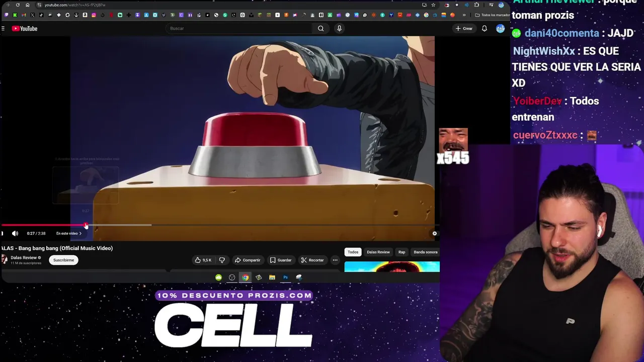The image size is (644, 362).
Task: Save the video with Guardar
Action: (281, 260)
